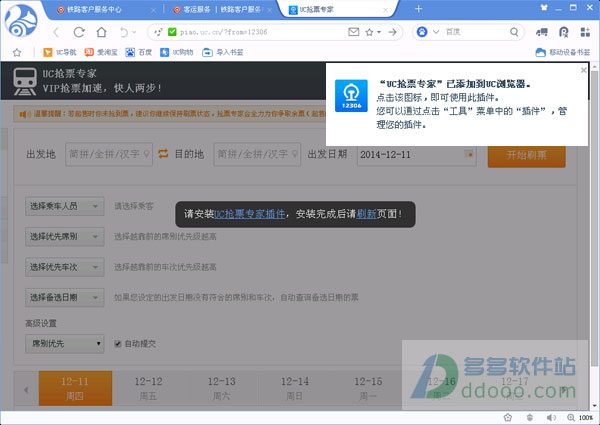Open the home page icon

pyautogui.click(x=101, y=32)
